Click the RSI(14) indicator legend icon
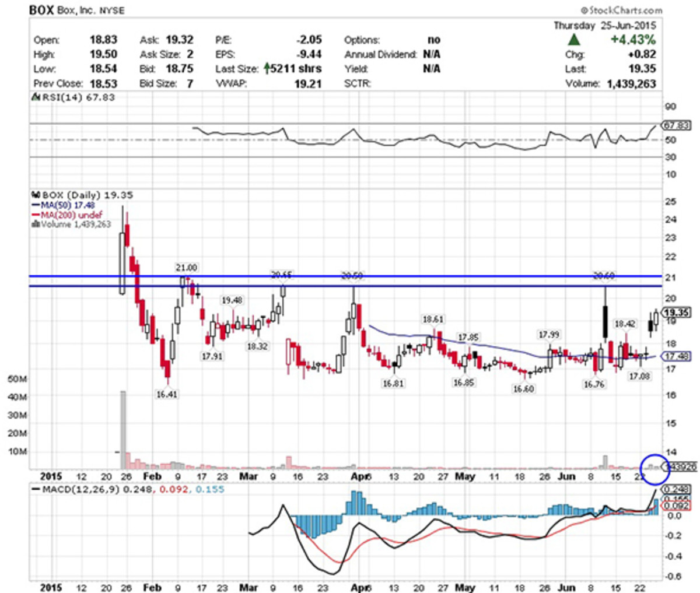This screenshot has width=700, height=593. pos(35,97)
